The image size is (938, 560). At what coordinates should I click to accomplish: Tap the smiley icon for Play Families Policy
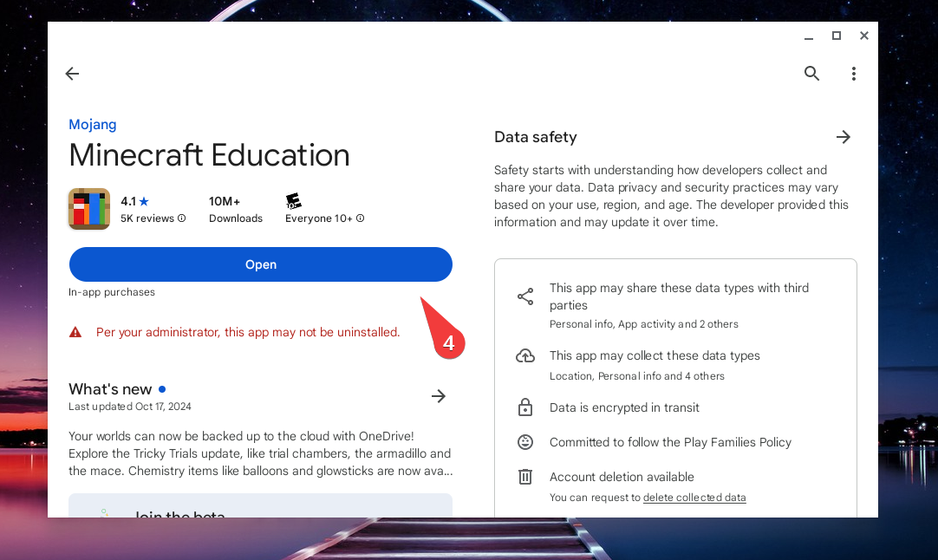[x=525, y=442]
